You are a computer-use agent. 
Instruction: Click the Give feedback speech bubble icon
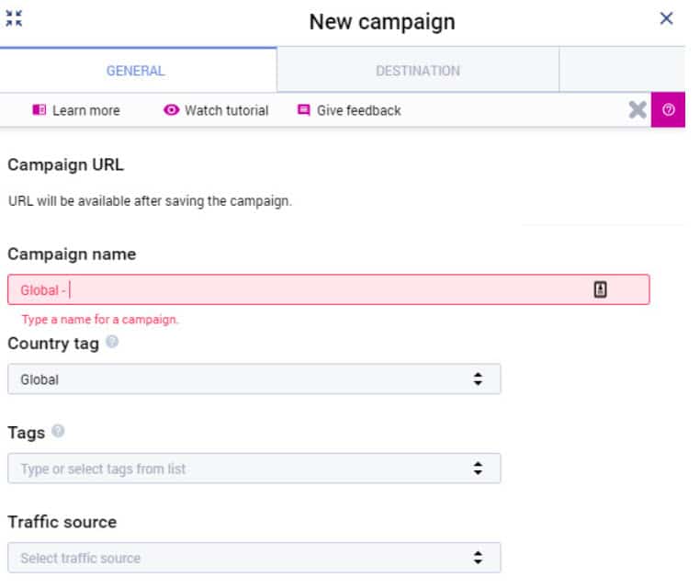pyautogui.click(x=304, y=110)
